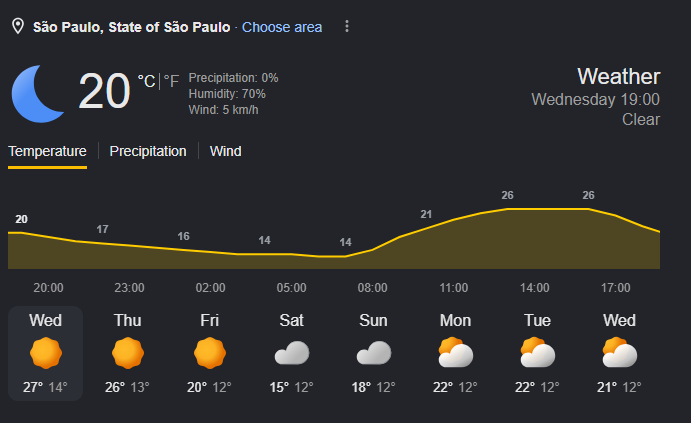691x423 pixels.
Task: Open the Temperature tab
Action: click(x=47, y=152)
